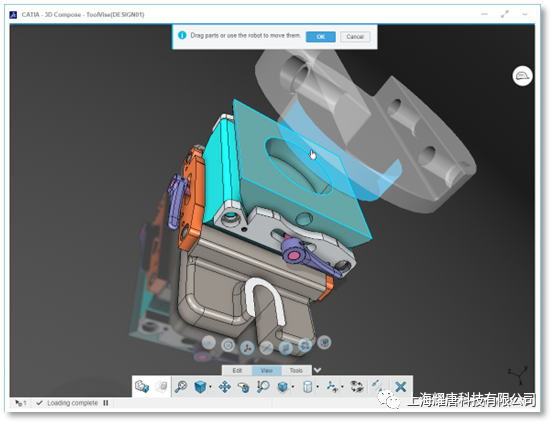
Task: Click the axis system visibility icon
Action: 332,387
